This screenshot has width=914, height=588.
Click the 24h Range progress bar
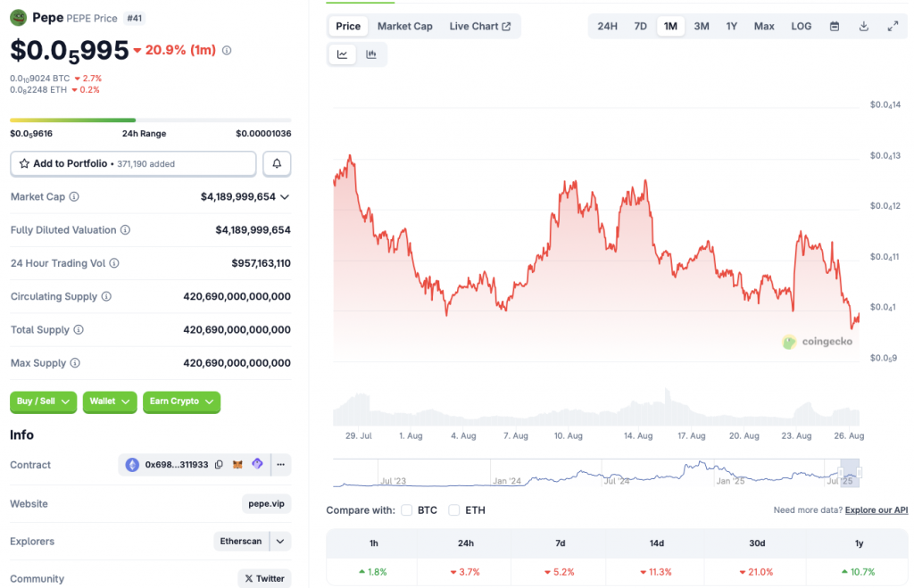150,120
